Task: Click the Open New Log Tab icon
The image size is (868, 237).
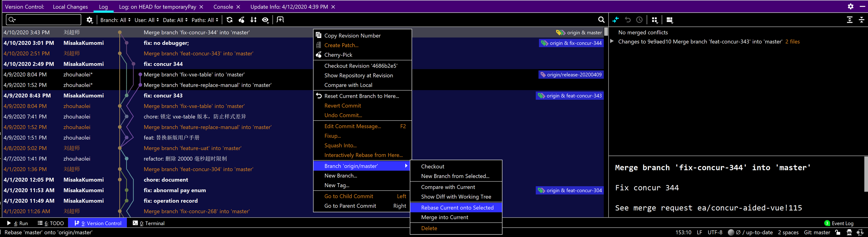Action: (x=280, y=20)
